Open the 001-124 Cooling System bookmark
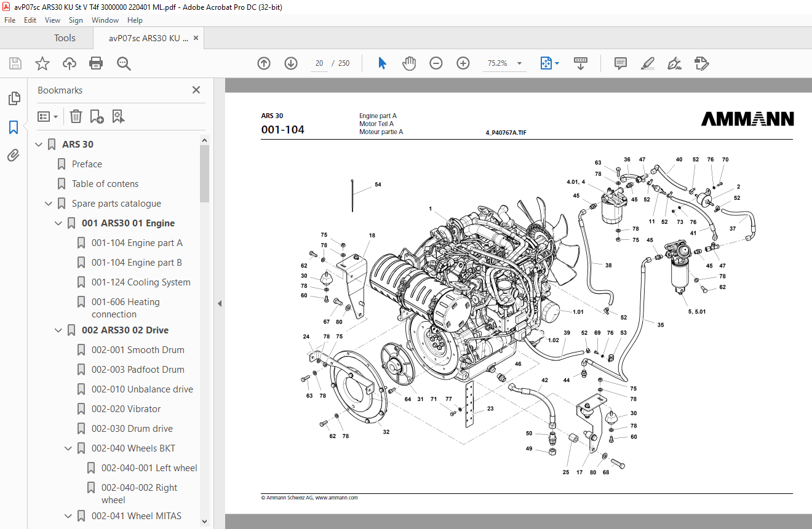 click(x=141, y=282)
